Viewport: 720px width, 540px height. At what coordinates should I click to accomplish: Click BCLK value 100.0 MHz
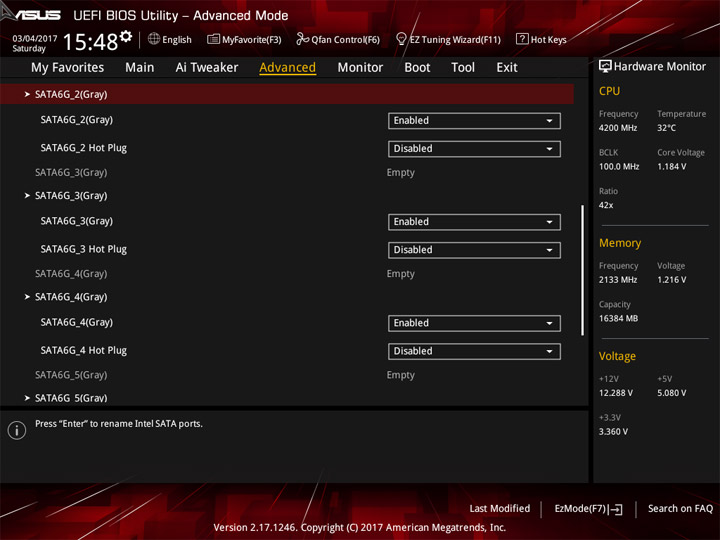tap(619, 167)
